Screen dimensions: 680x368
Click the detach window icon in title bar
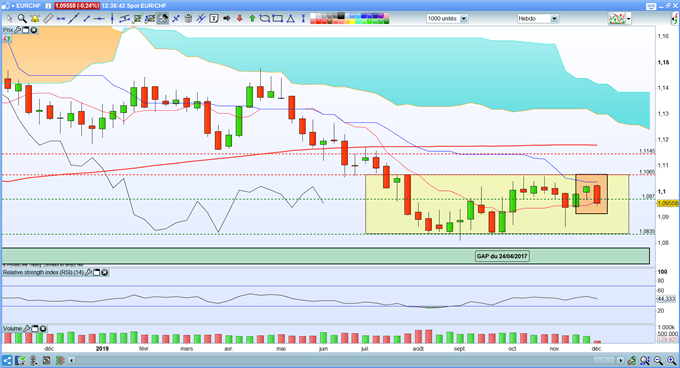point(668,5)
